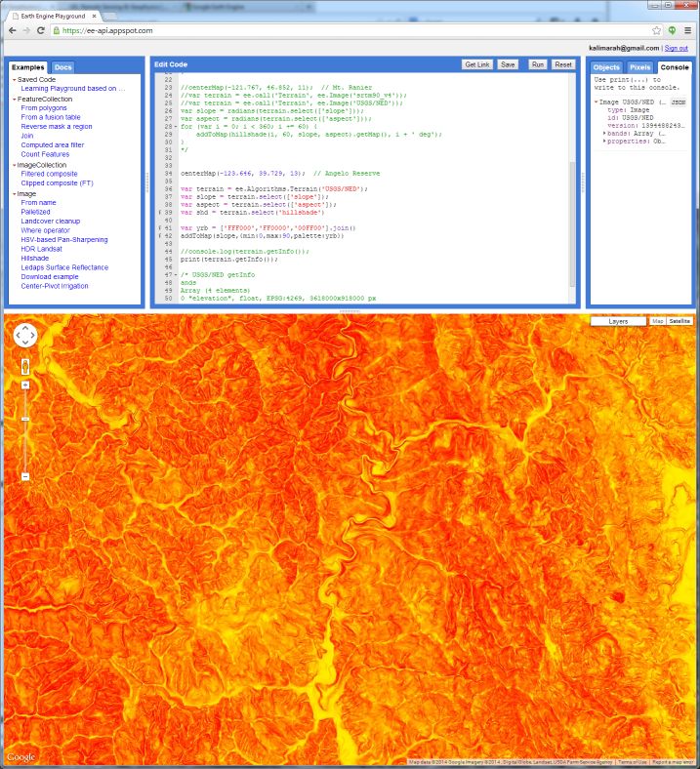Viewport: 700px width, 769px height.
Task: Click the browser forward arrow
Action: [x=26, y=30]
